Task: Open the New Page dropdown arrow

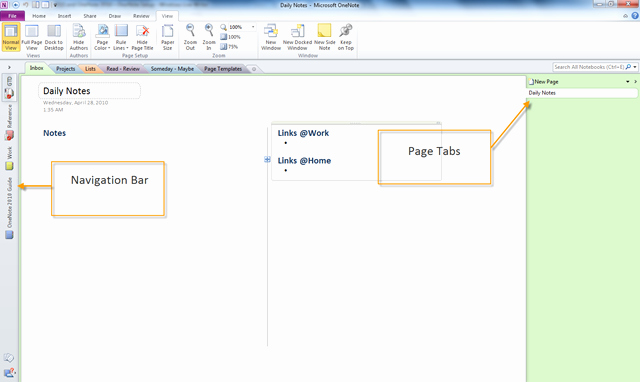Action: tap(628, 82)
